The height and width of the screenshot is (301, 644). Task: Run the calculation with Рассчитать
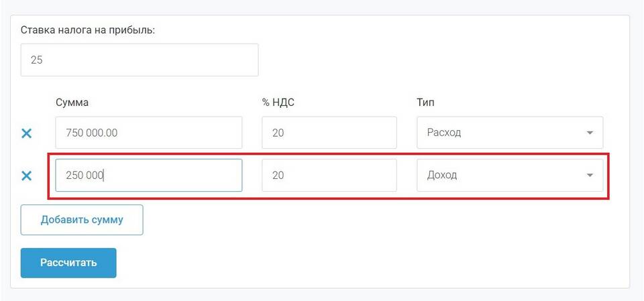(x=68, y=263)
